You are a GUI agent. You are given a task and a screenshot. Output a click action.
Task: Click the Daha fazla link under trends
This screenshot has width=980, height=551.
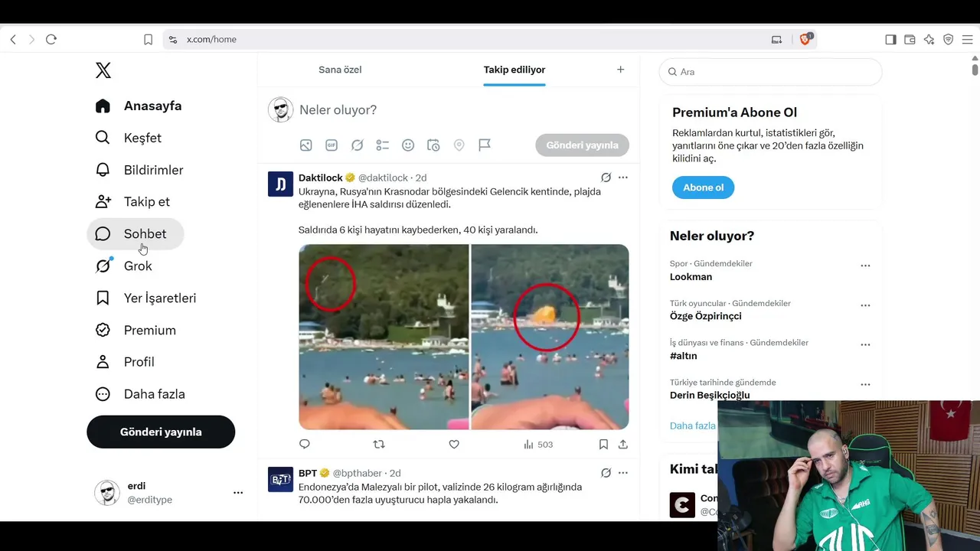tap(693, 425)
